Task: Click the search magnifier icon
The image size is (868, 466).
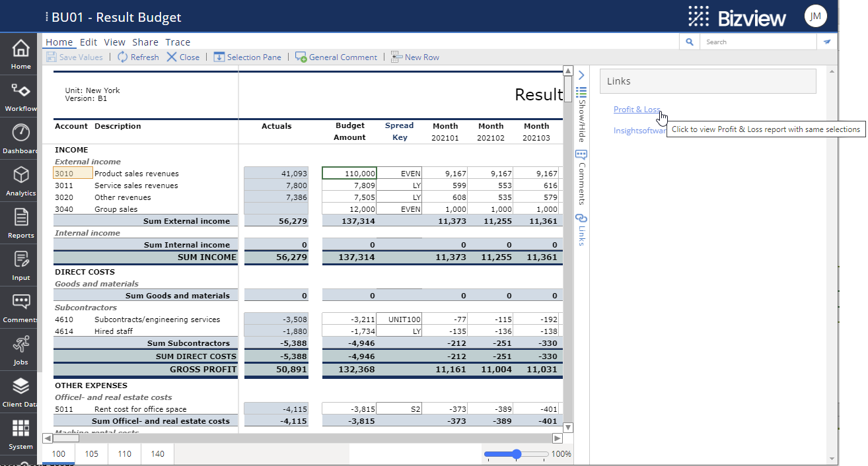Action: pos(690,42)
